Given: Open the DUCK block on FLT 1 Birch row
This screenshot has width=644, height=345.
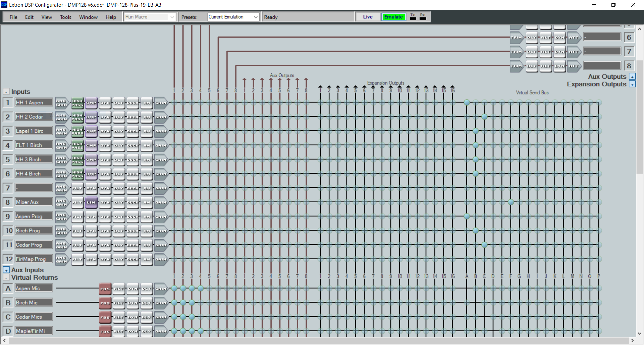Looking at the screenshot, I should click(132, 146).
